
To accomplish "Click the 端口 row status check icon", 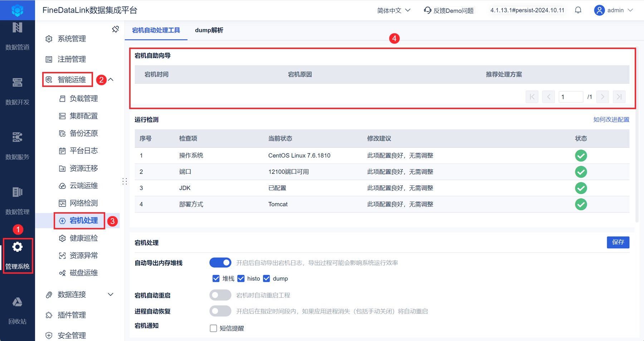I will click(x=581, y=172).
